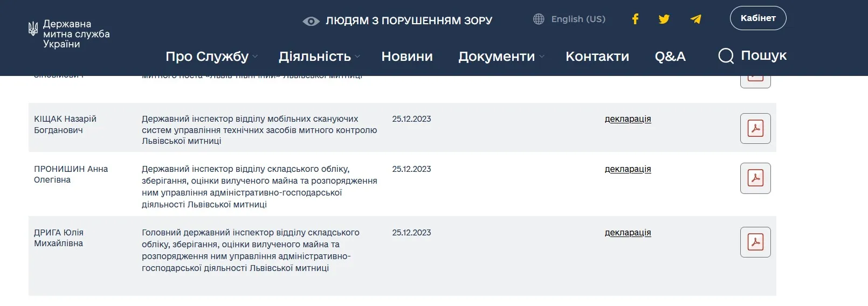Click the search magnifier icon
Screen dimensions: 868x306
pyautogui.click(x=726, y=56)
